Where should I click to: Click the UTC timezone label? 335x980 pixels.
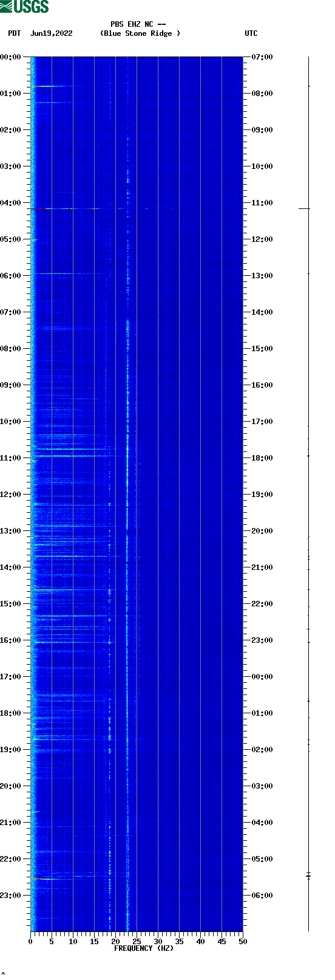[251, 33]
